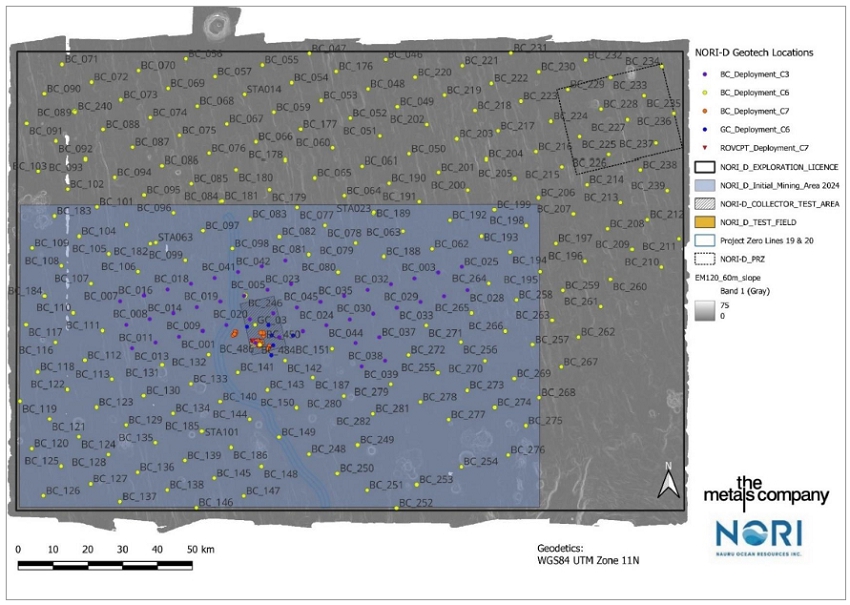
Task: Click the north arrow compass icon
Action: 667,482
